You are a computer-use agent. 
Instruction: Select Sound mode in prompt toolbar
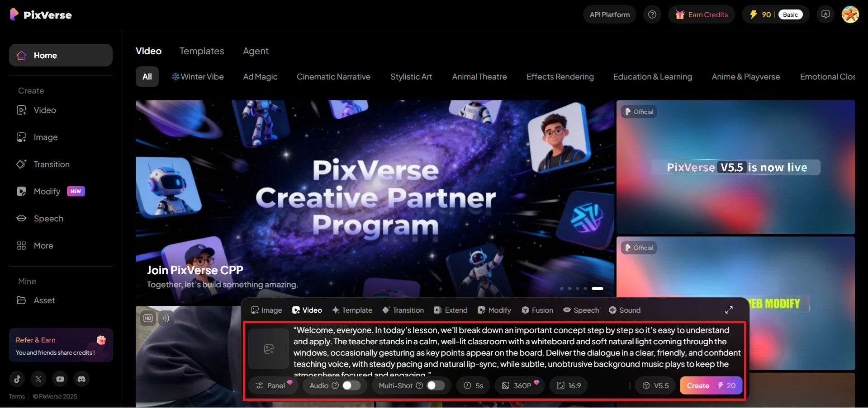click(625, 310)
